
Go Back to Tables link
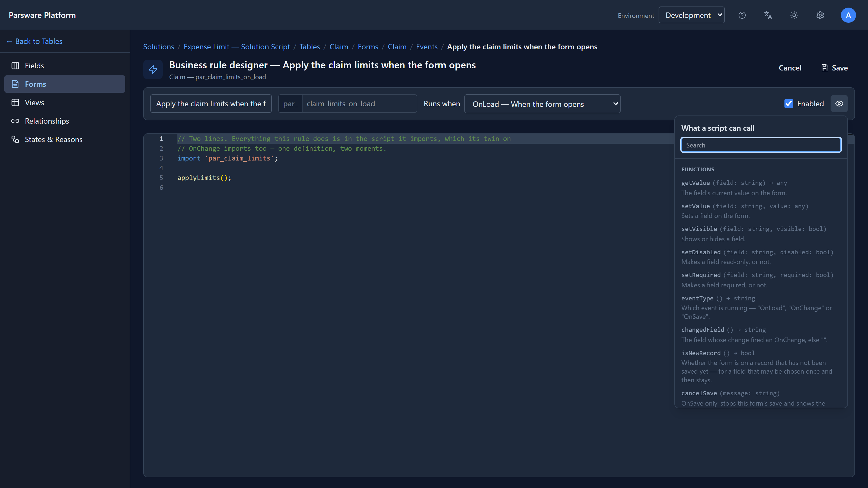(34, 41)
